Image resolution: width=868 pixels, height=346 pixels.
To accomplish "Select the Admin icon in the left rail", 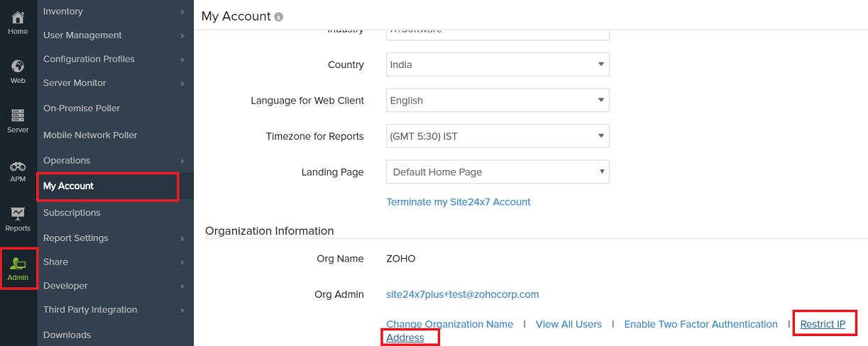I will (x=18, y=264).
